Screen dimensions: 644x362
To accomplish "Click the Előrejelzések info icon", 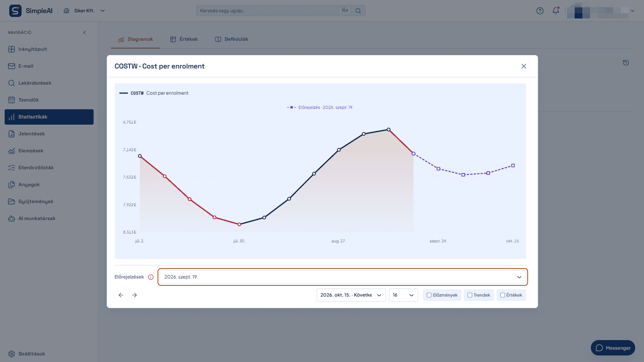I will (x=151, y=277).
